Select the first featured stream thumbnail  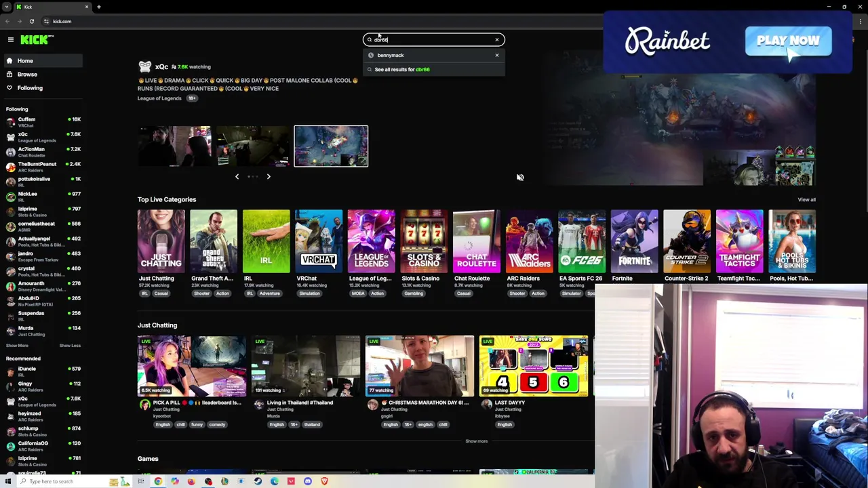coord(174,146)
